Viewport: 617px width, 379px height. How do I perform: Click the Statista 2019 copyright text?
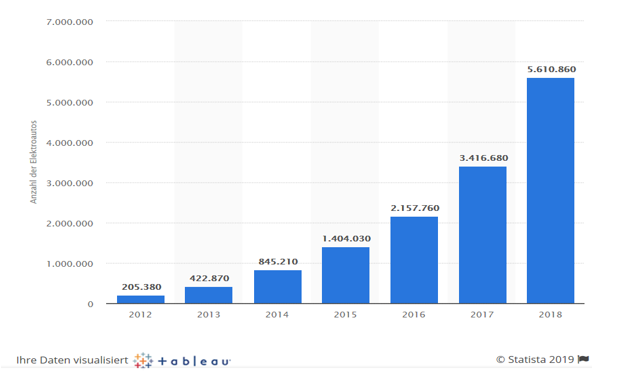[x=535, y=359]
